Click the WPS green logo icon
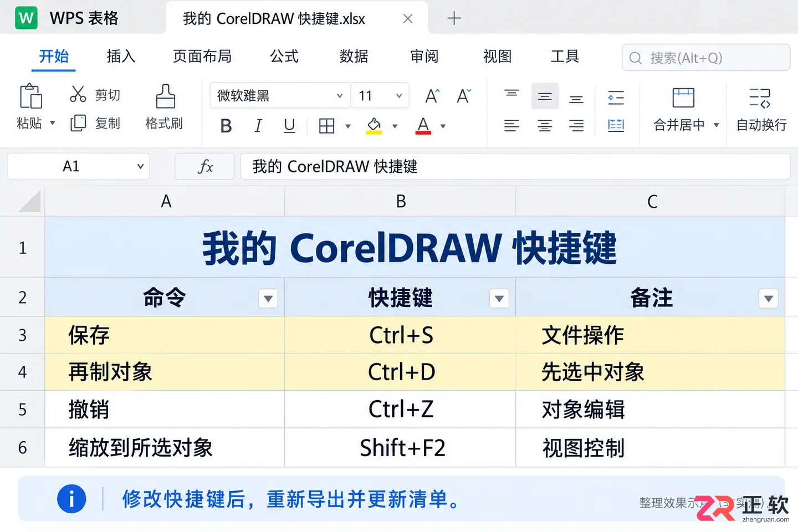798x532 pixels. (26, 18)
